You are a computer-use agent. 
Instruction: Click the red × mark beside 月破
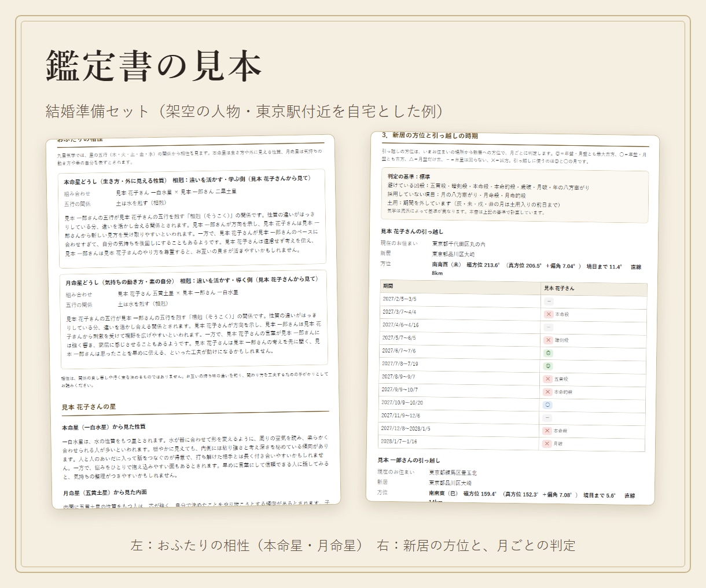(546, 443)
